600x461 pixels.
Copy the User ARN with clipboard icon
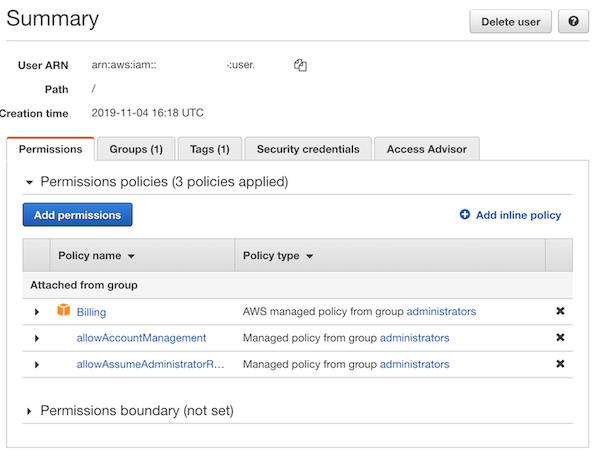(300, 65)
